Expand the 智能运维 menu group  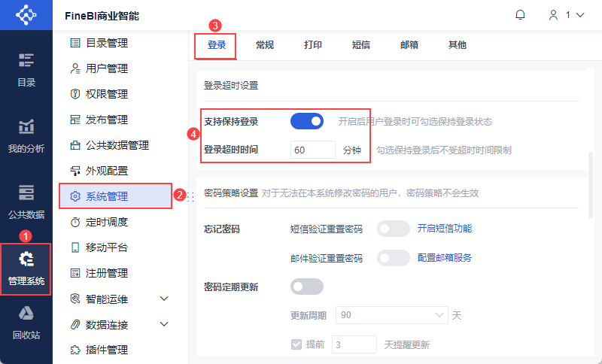pos(165,299)
